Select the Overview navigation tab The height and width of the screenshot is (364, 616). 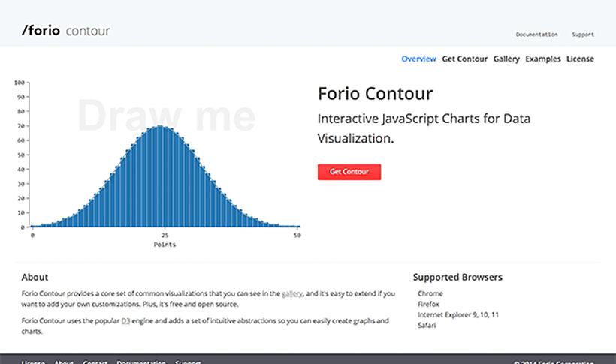(x=418, y=59)
